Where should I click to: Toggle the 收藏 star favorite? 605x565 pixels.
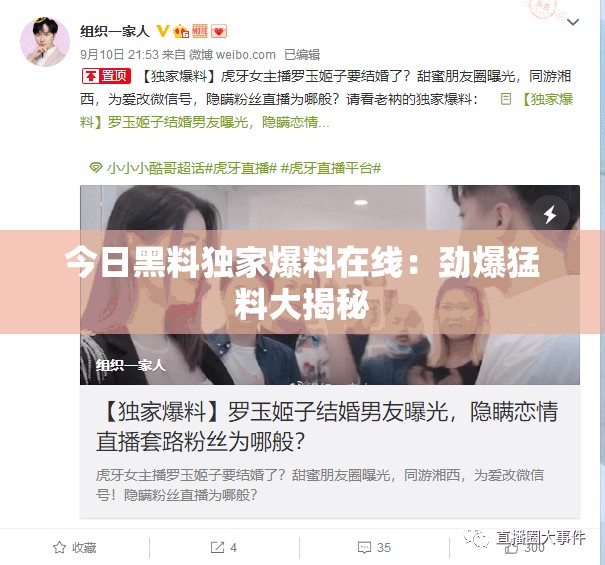[74, 547]
